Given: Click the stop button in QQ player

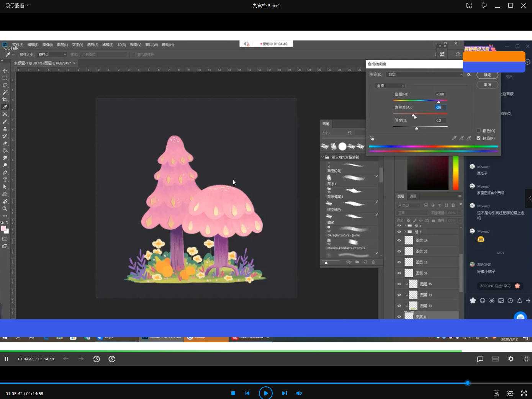Looking at the screenshot, I should [233, 393].
